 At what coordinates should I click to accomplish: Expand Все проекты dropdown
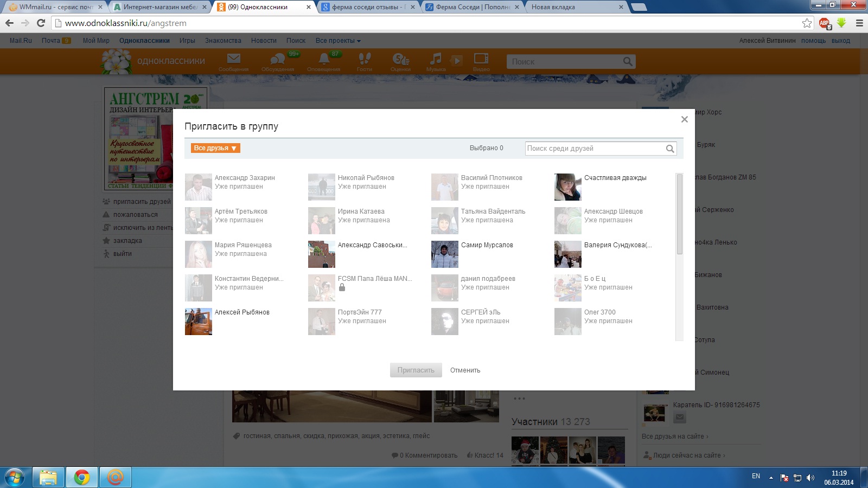[338, 41]
